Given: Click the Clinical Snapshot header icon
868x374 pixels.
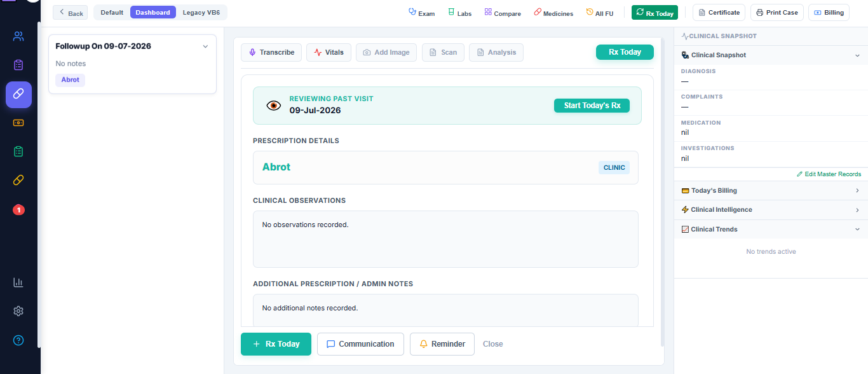Looking at the screenshot, I should (685, 55).
